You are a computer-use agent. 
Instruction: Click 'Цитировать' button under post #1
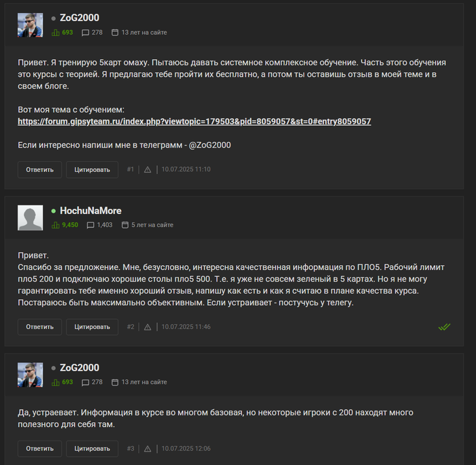(x=92, y=170)
